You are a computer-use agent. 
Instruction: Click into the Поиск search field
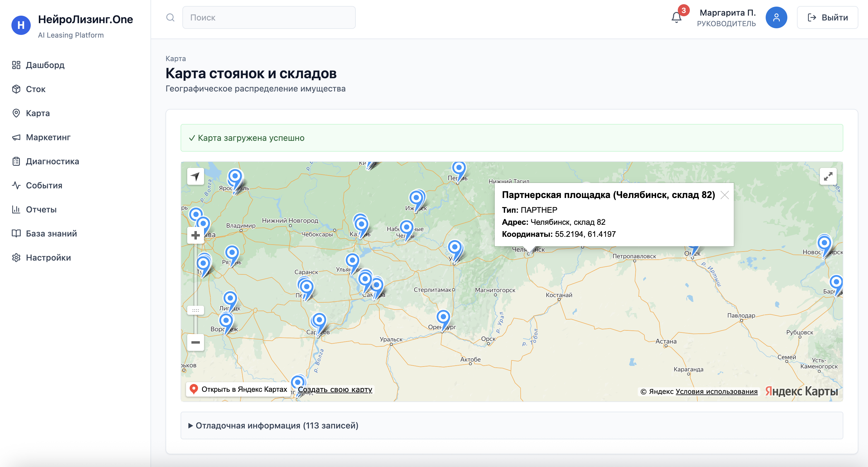(268, 17)
